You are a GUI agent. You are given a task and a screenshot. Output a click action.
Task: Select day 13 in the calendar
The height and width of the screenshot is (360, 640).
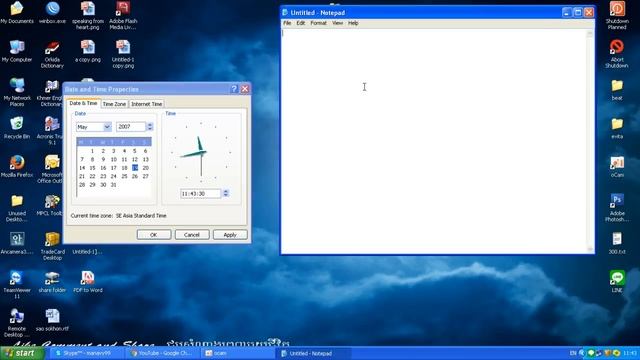coord(145,160)
